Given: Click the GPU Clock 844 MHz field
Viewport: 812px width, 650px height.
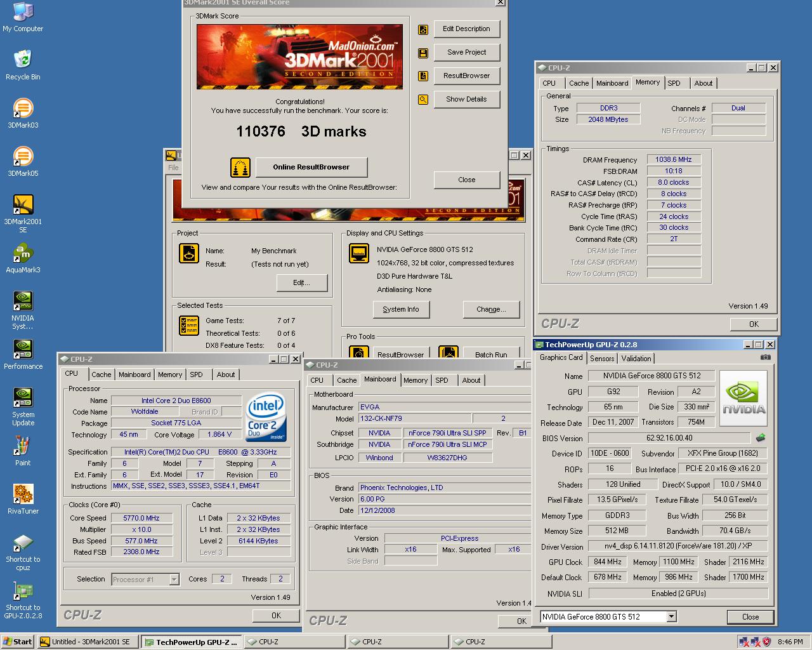Looking at the screenshot, I should (x=607, y=562).
